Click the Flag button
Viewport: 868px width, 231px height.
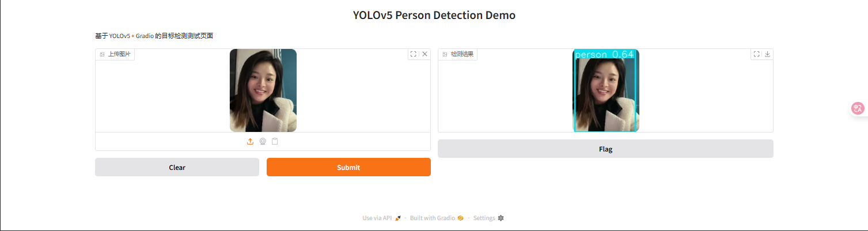[605, 149]
